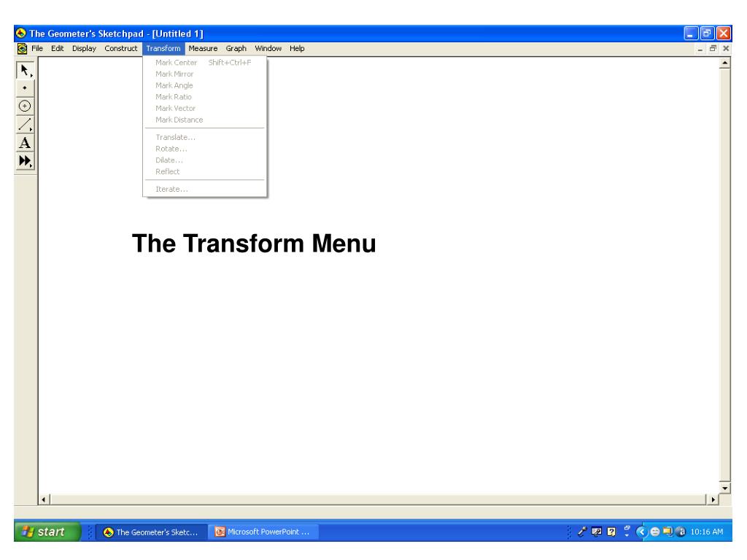Image resolution: width=747 pixels, height=560 pixels.
Task: Open the File menu
Action: 37,49
